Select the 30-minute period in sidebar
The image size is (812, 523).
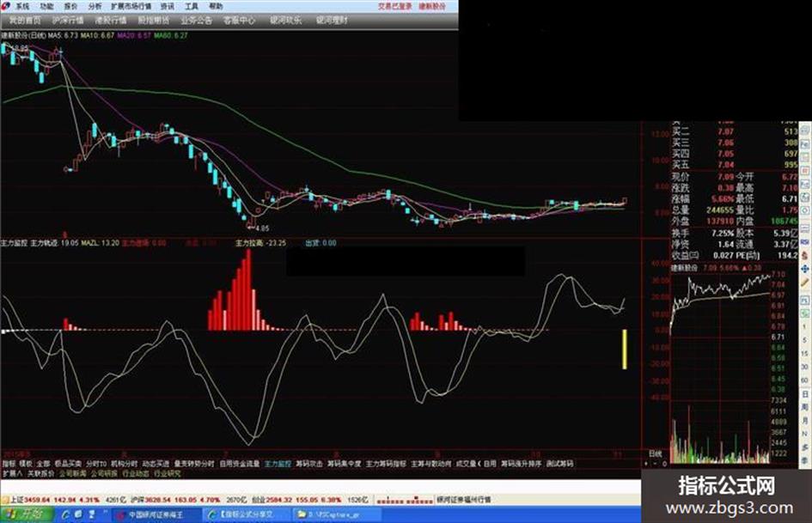tap(805, 367)
